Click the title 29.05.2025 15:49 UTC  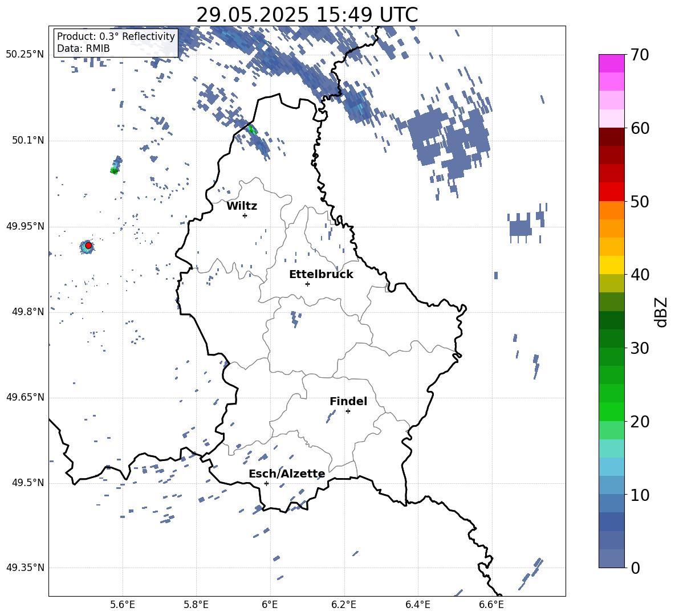point(307,15)
